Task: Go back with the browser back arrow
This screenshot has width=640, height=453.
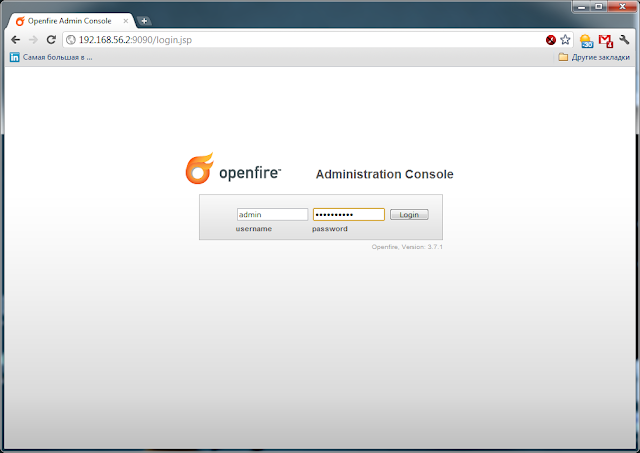Action: (x=16, y=40)
